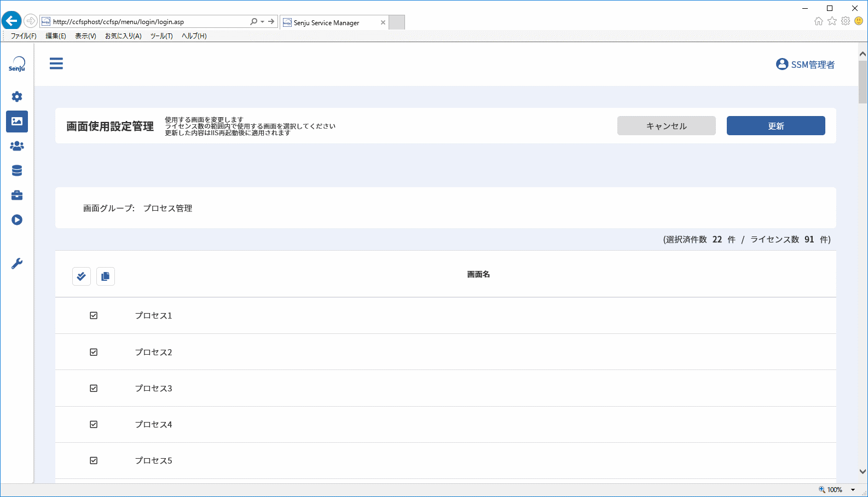Click the プロセス3 screen name
Viewport: 868px width, 497px height.
[154, 389]
